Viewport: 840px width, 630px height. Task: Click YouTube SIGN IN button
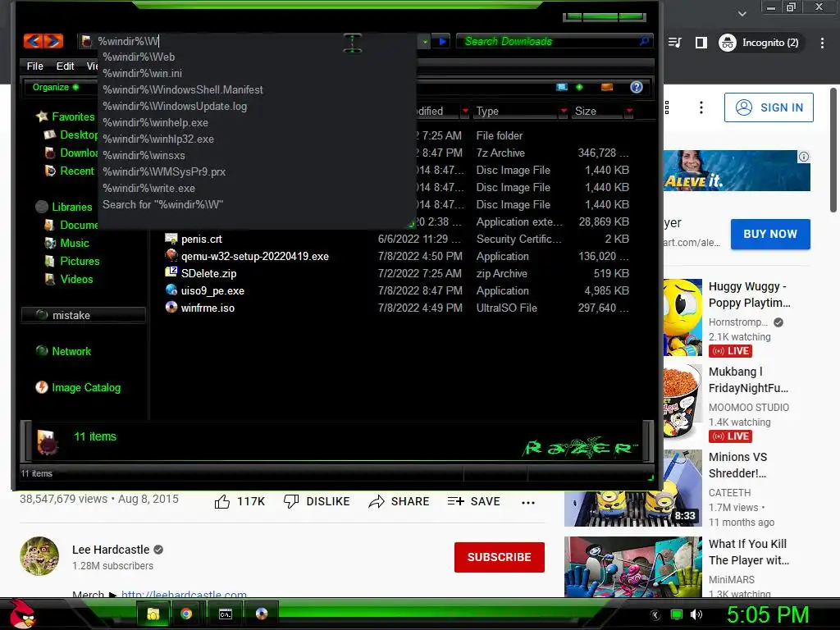[x=769, y=107]
